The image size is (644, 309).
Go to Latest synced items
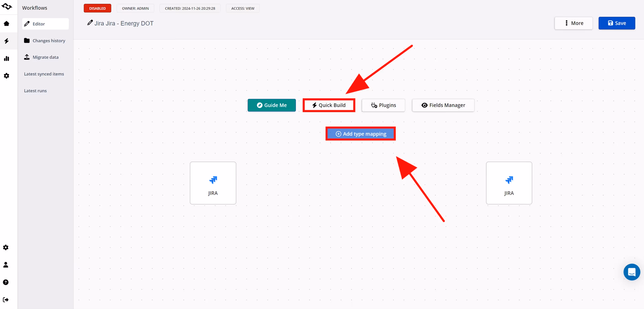click(x=44, y=74)
